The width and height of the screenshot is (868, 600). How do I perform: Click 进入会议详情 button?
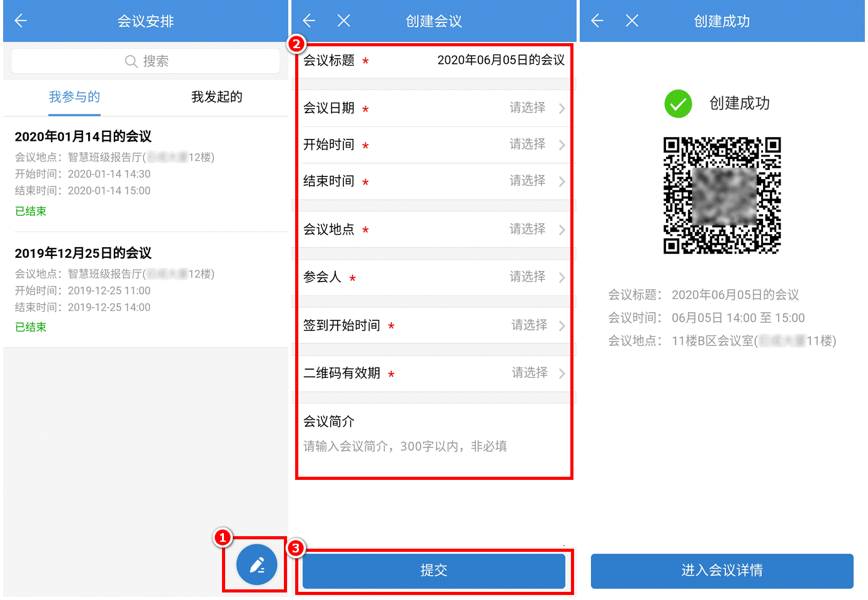point(722,571)
